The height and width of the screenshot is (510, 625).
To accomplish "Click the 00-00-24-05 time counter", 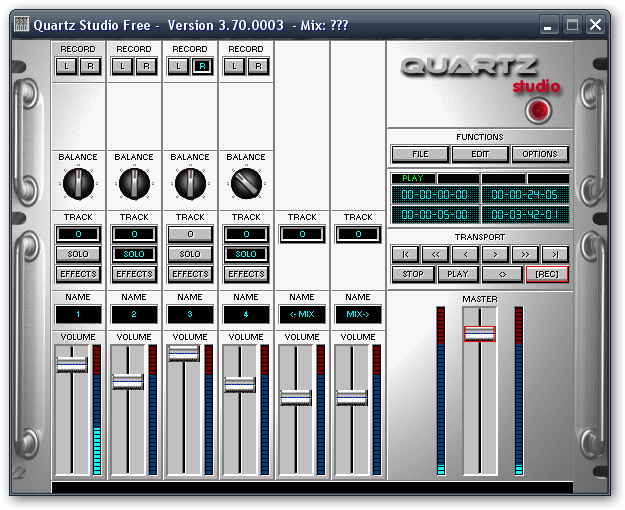I will (525, 195).
